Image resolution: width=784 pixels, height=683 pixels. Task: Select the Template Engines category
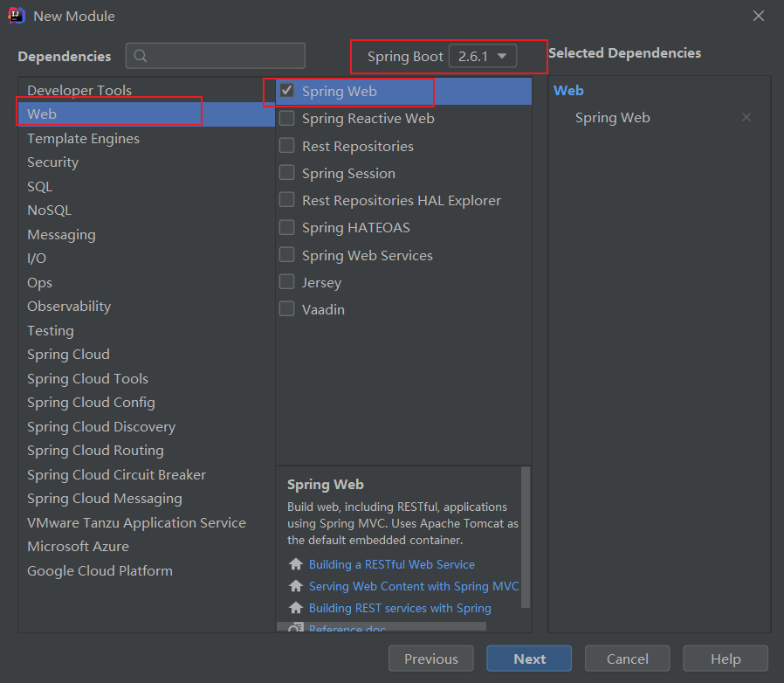pos(83,138)
